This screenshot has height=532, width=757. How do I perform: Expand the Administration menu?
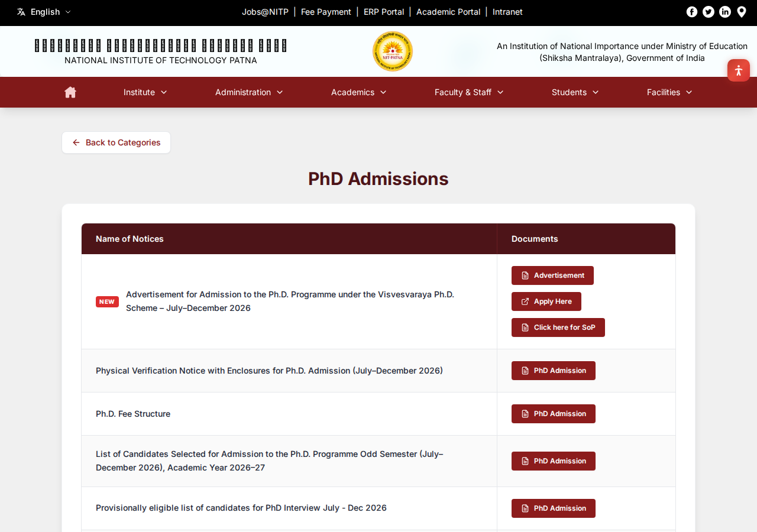(x=249, y=92)
